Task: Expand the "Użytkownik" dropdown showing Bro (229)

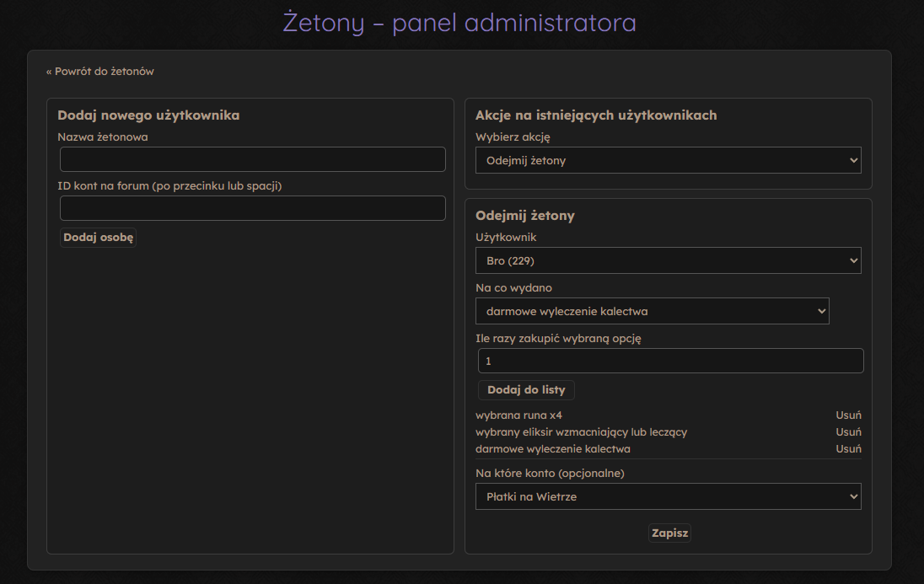Action: tap(668, 260)
